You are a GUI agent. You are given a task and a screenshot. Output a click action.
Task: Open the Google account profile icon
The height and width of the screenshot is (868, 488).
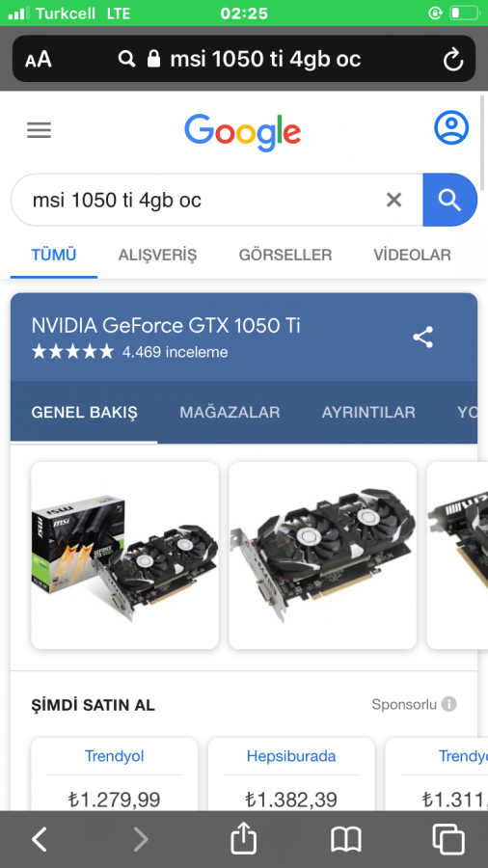point(451,128)
